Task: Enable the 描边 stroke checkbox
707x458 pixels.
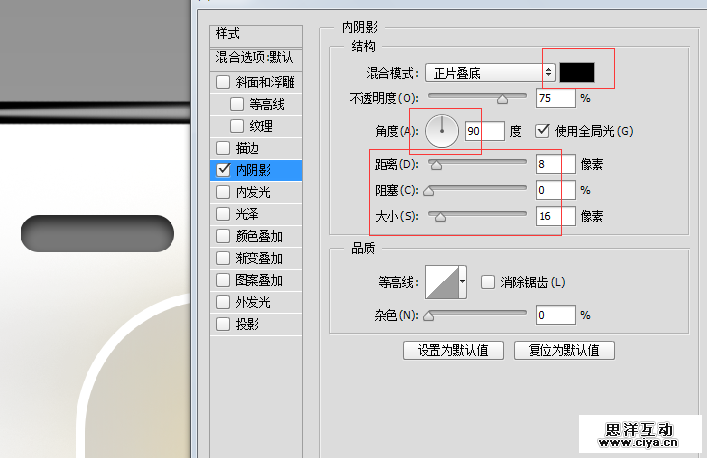Action: click(223, 148)
